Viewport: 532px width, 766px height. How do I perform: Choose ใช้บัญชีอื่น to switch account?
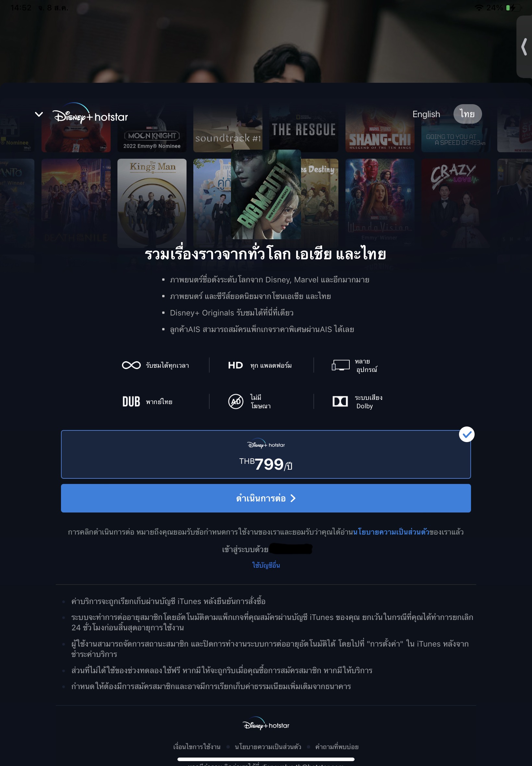266,565
